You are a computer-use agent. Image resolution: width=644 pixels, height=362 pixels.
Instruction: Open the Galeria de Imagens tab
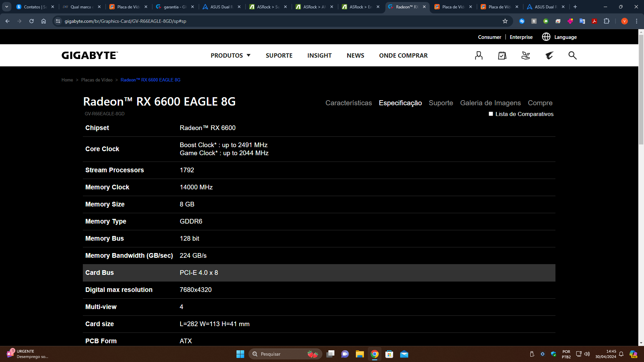tap(490, 103)
